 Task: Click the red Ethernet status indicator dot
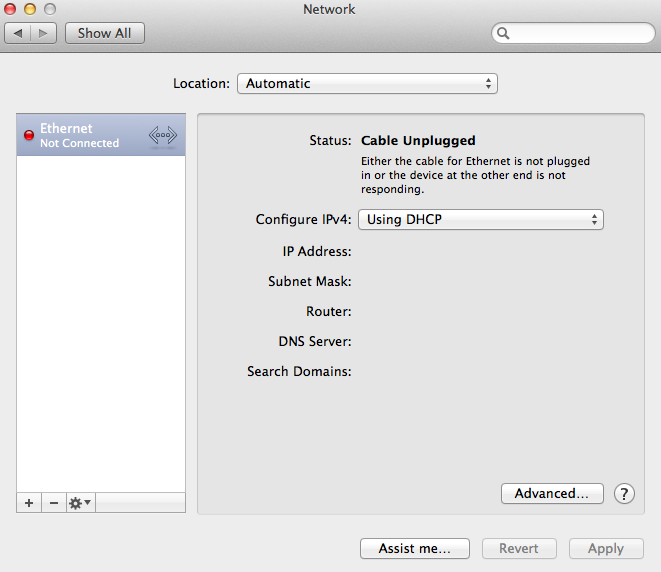28,135
